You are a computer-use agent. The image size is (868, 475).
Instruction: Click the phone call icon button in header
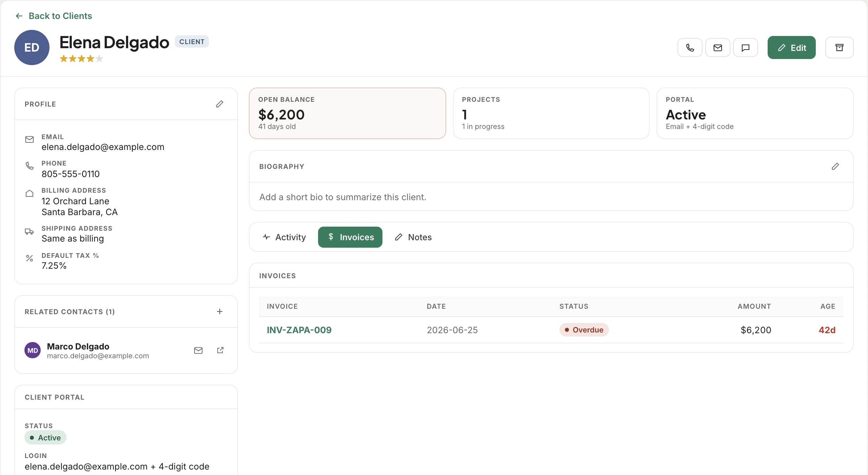690,47
